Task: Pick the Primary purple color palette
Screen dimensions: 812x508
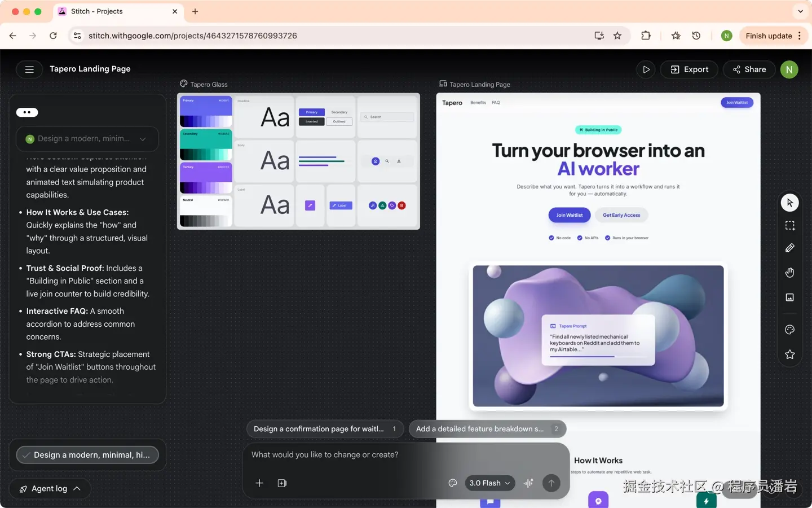Action: pyautogui.click(x=206, y=112)
